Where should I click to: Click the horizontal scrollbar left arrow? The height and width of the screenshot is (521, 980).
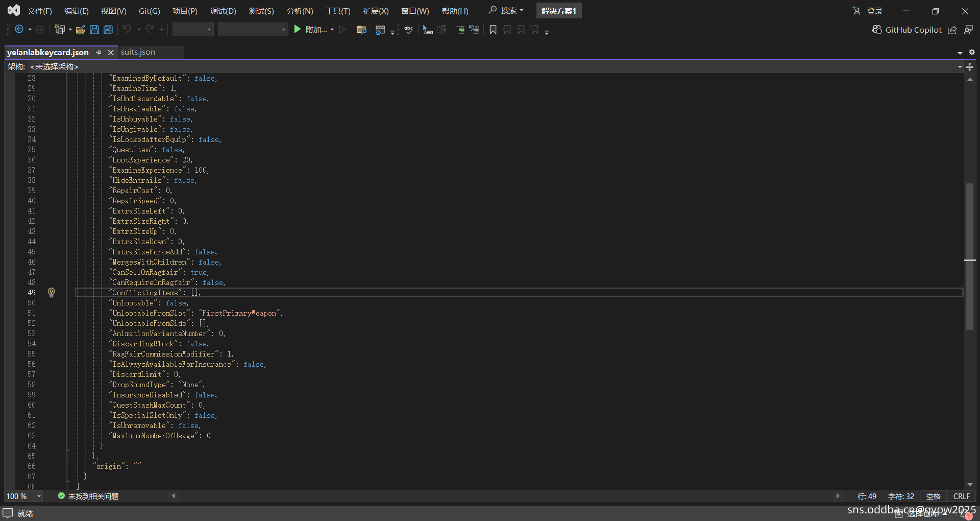coord(174,496)
